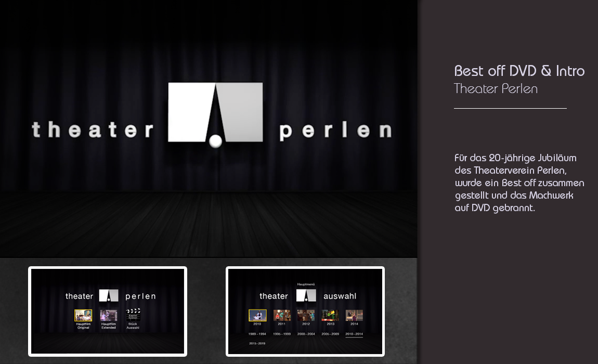The height and width of the screenshot is (364, 598).
Task: Open the 2010 play thumbnail
Action: [x=257, y=315]
